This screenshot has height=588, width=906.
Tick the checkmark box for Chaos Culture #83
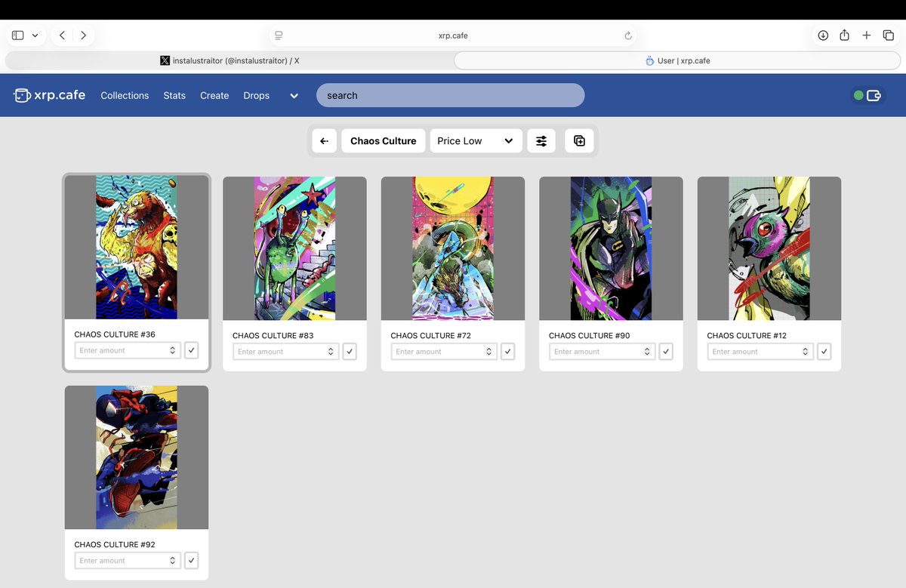(350, 352)
